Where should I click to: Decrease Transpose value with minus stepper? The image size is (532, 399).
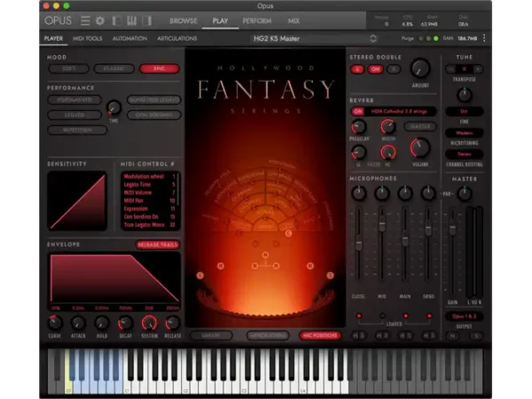coord(450,69)
